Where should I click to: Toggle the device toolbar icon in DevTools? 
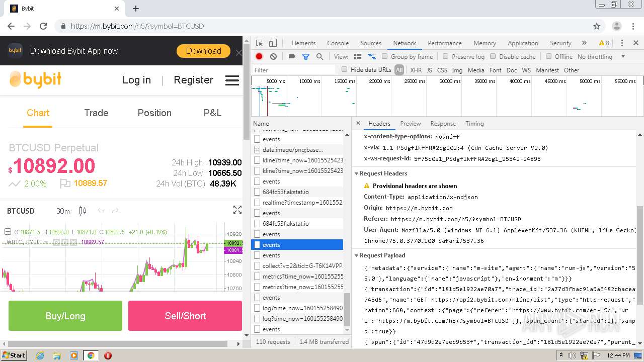273,43
